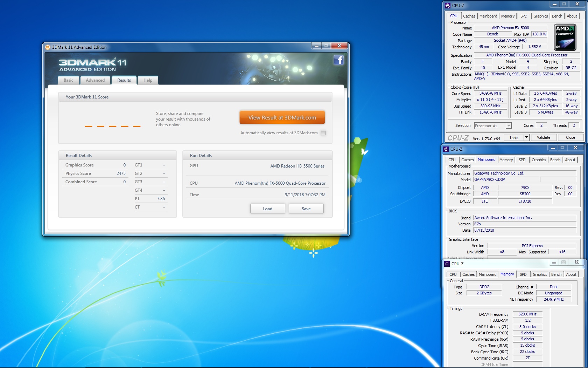Open Mainboard tab in top CPU-Z window
This screenshot has width=588, height=368.
pyautogui.click(x=488, y=16)
